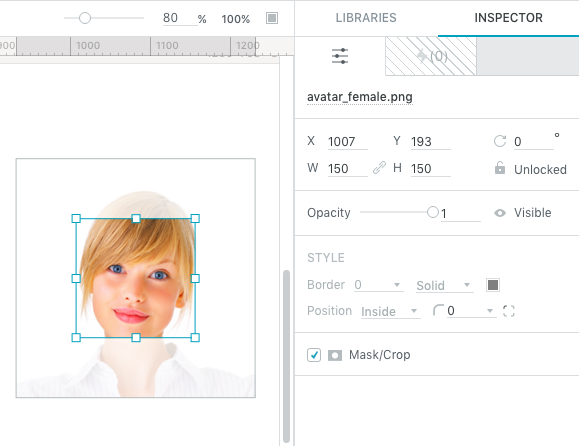579x446 pixels.
Task: Set zoom to 100%
Action: point(236,19)
